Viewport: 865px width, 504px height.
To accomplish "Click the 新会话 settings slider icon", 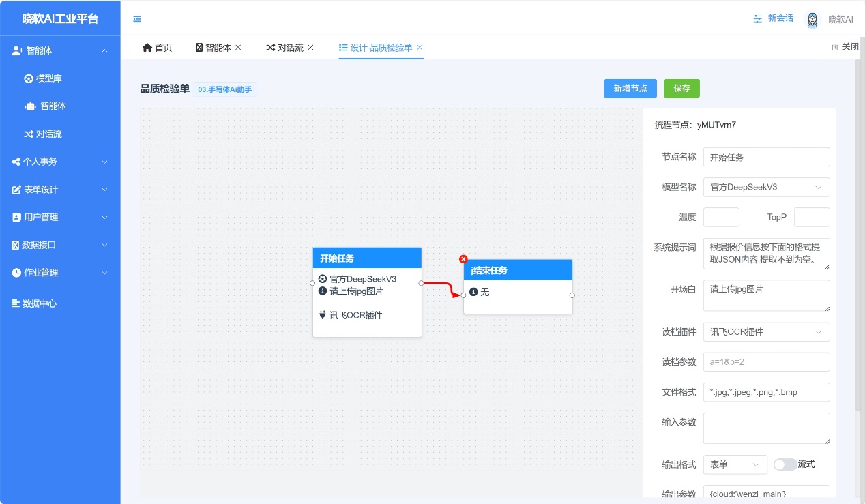I will 757,19.
